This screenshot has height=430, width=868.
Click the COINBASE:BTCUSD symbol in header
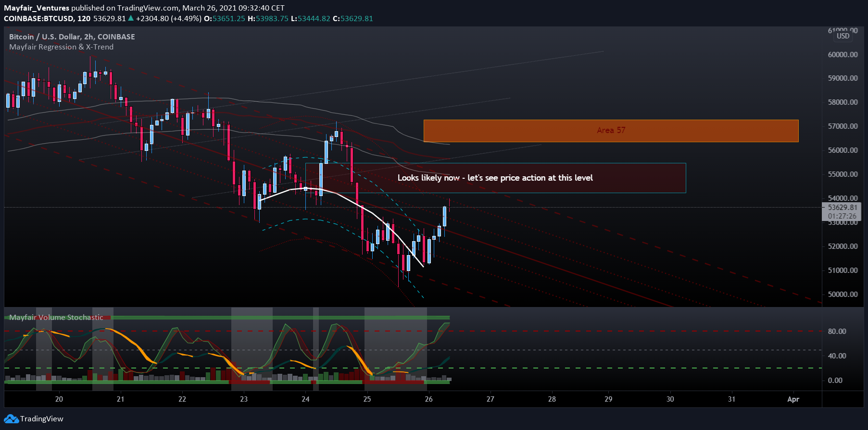pos(39,19)
